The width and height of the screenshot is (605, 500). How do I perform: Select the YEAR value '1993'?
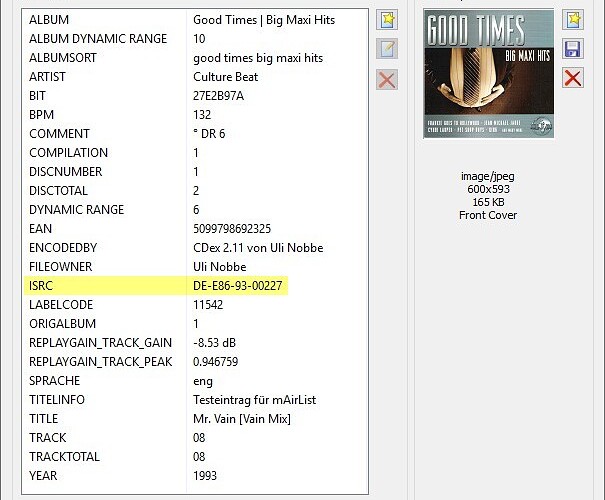click(205, 476)
